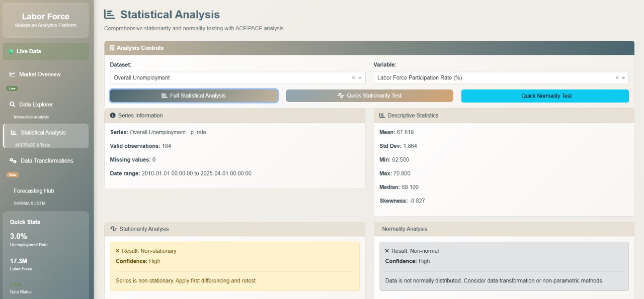Click the Series Information info icon
Viewport: 644px width, 299px height.
click(x=113, y=116)
